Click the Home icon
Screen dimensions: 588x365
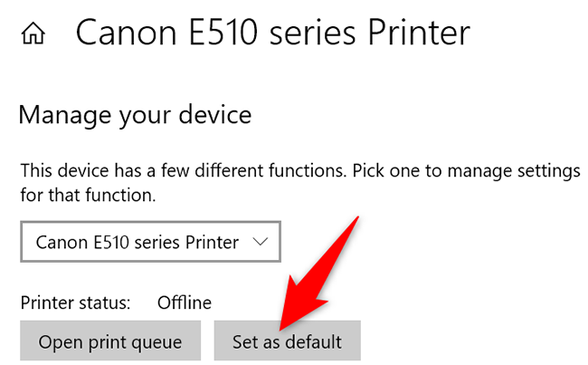(x=33, y=35)
